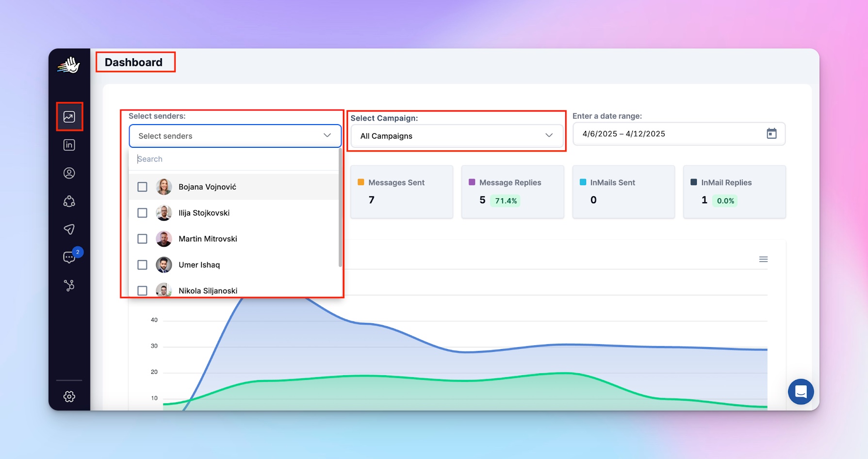Open the campaigns paper plane icon
The image size is (868, 459).
click(69, 229)
